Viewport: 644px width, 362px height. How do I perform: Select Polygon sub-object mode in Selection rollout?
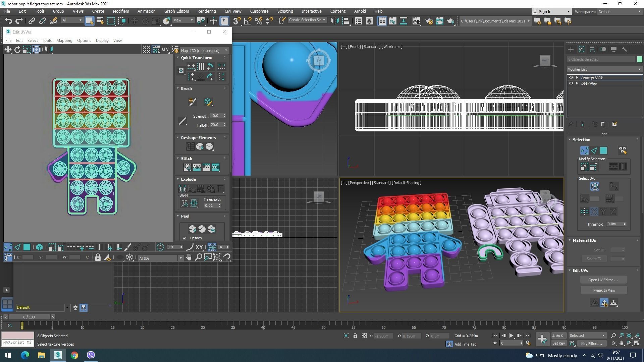click(x=603, y=150)
